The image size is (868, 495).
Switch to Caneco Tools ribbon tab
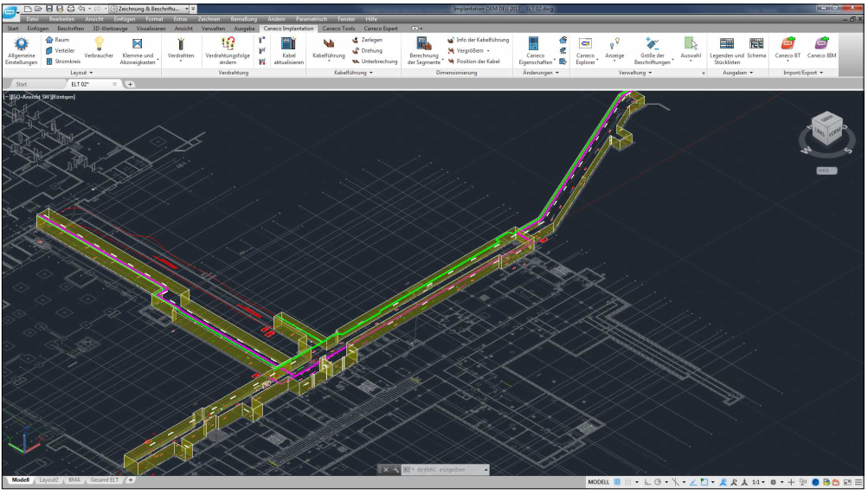point(338,29)
